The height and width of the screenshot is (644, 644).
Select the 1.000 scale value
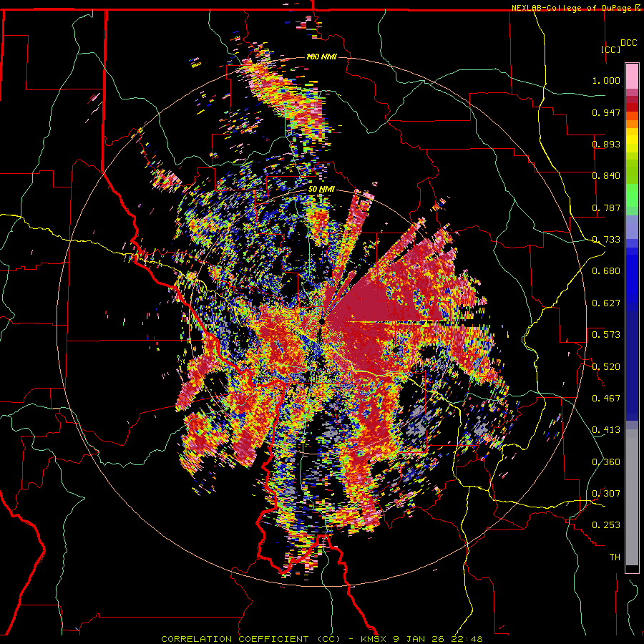[606, 80]
